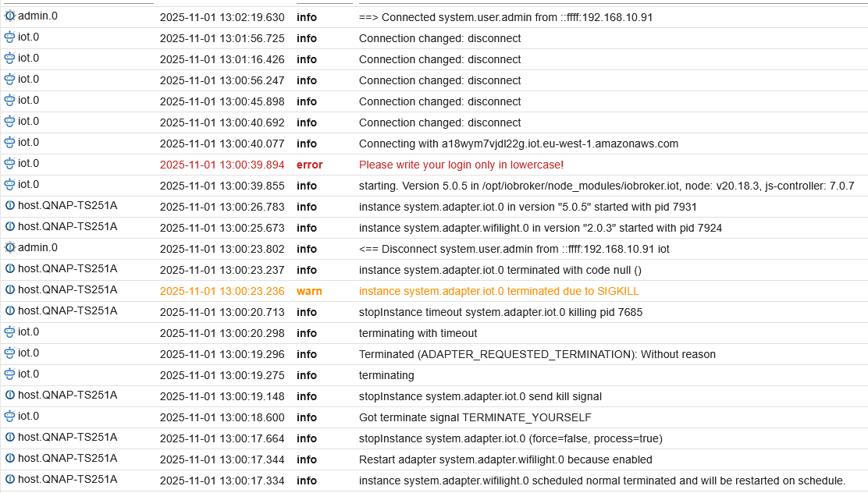The height and width of the screenshot is (493, 868).
Task: Click the host icon on 'Restart adapter' row
Action: pos(10,458)
